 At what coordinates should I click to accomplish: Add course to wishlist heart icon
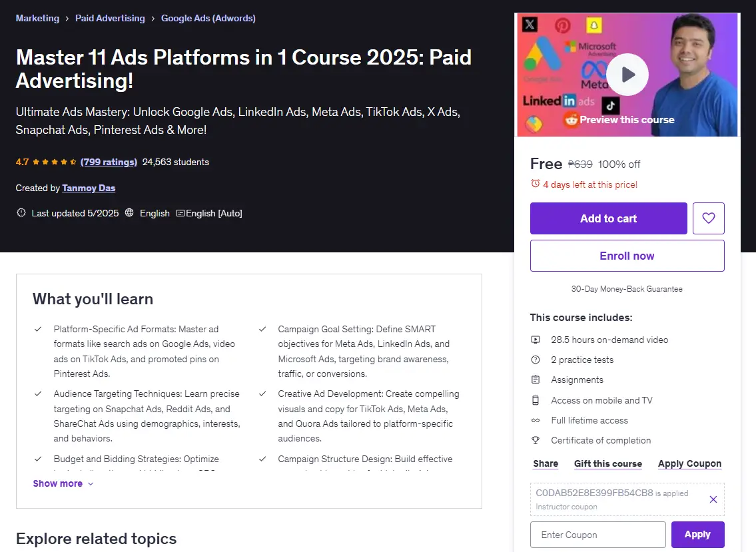point(708,218)
